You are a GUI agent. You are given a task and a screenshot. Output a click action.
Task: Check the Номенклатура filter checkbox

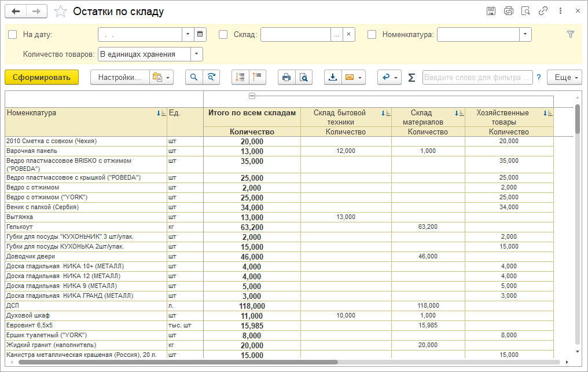coord(372,35)
